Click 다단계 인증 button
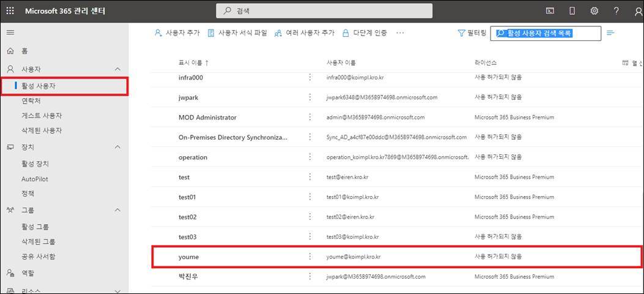Viewport: 644px width, 294px height. pyautogui.click(x=365, y=33)
